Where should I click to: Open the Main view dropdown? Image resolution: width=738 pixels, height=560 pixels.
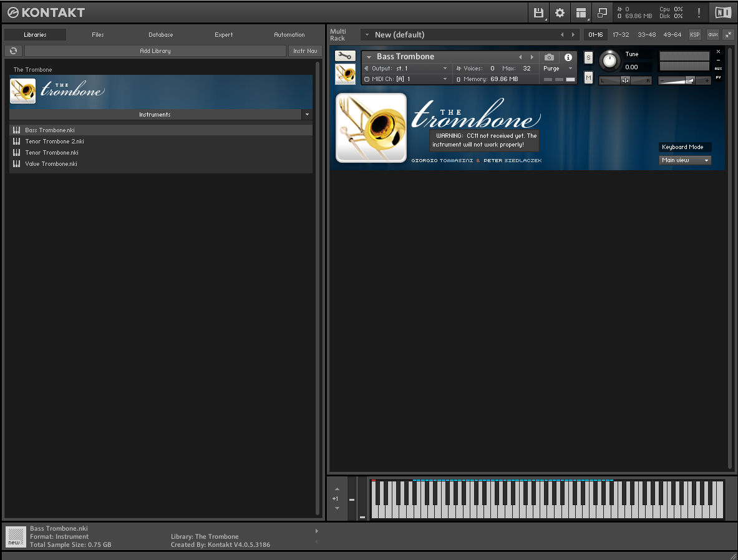[x=685, y=160]
